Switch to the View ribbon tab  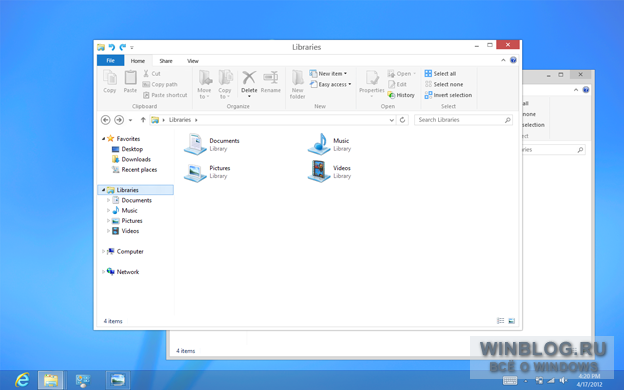pos(193,61)
